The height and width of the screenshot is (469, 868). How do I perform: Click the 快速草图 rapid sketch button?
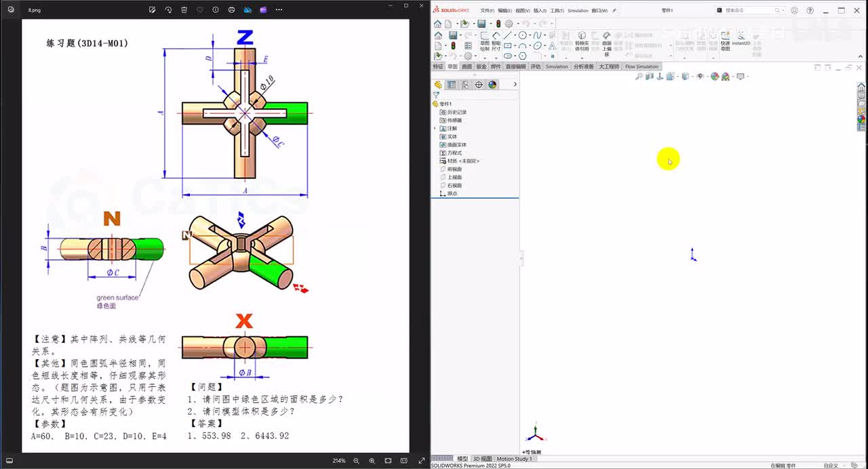725,41
